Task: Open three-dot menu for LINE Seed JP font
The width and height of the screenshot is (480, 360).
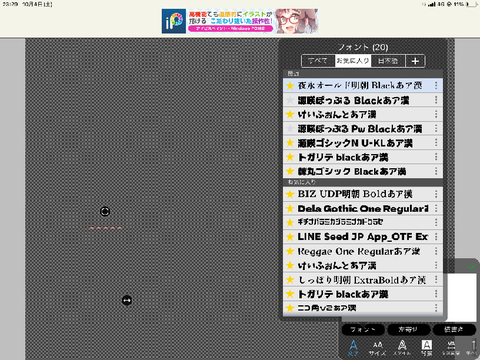Action: [x=436, y=237]
